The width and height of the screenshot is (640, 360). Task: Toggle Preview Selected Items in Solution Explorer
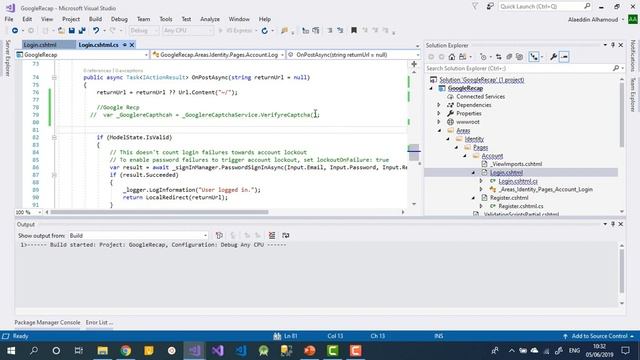(x=564, y=57)
